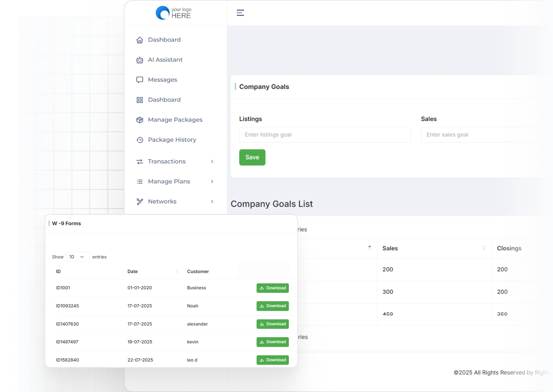Viewport: 553px width, 392px height.
Task: Go to Package History menu item
Action: pyautogui.click(x=172, y=140)
